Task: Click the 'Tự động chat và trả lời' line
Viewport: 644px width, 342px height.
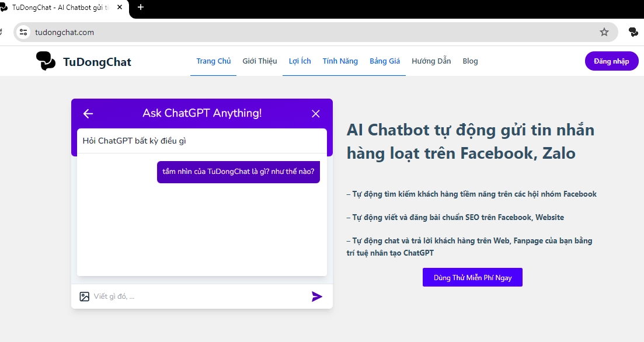Action: (x=469, y=247)
